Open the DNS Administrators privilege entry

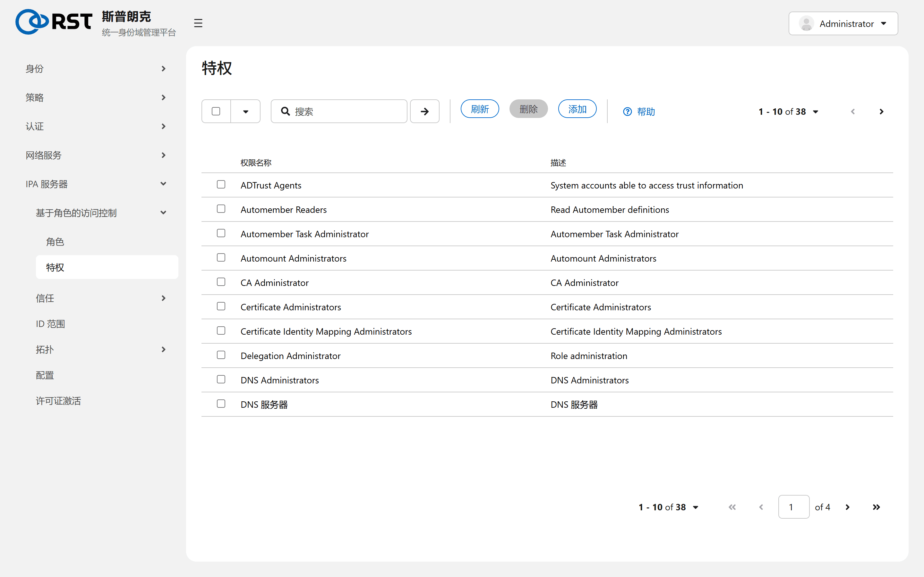click(279, 380)
